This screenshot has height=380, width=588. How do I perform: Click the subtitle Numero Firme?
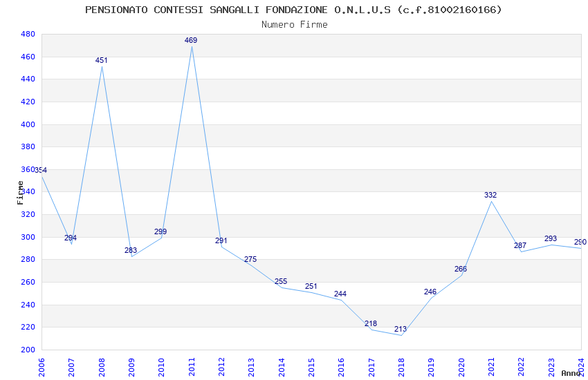[295, 24]
